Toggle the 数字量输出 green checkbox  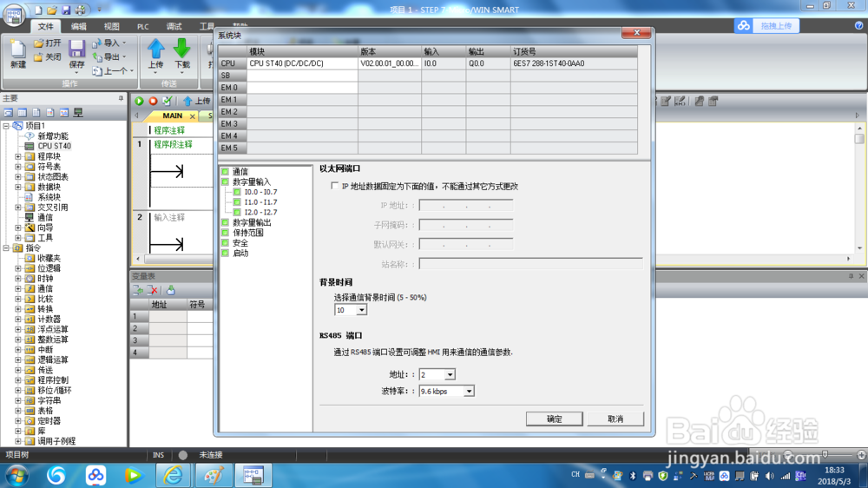[225, 222]
